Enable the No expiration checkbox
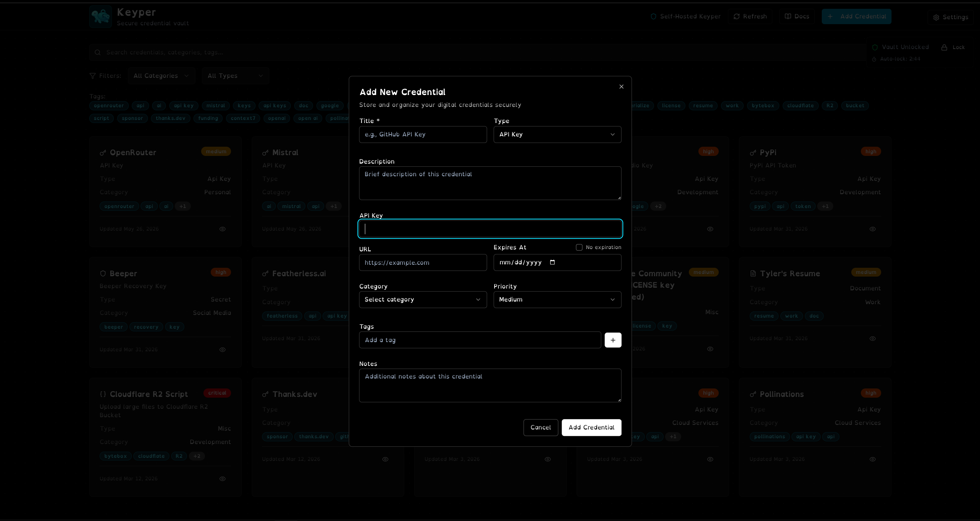This screenshot has height=521, width=980. tap(579, 247)
